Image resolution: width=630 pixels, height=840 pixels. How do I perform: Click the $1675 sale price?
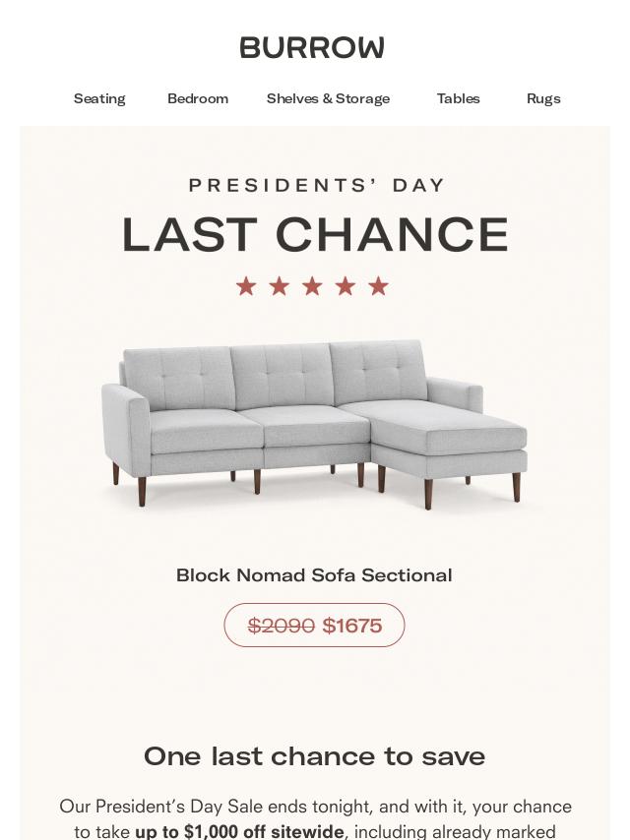point(352,626)
